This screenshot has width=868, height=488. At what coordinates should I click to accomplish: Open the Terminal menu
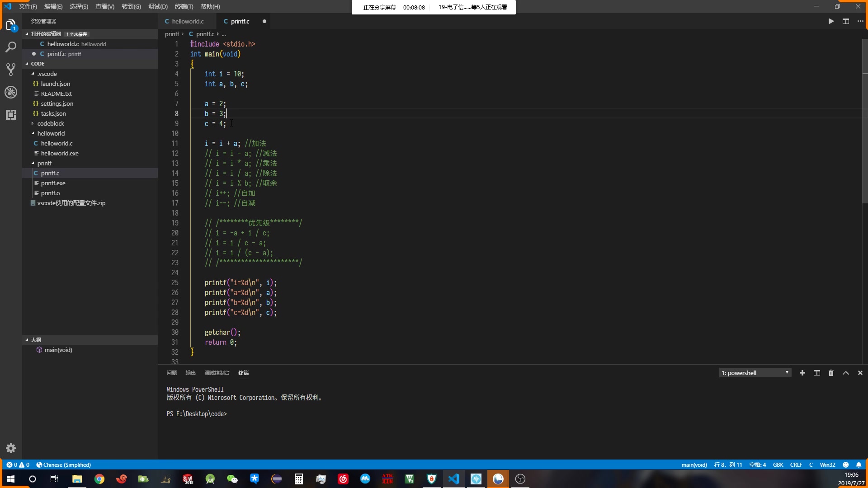[x=184, y=6]
